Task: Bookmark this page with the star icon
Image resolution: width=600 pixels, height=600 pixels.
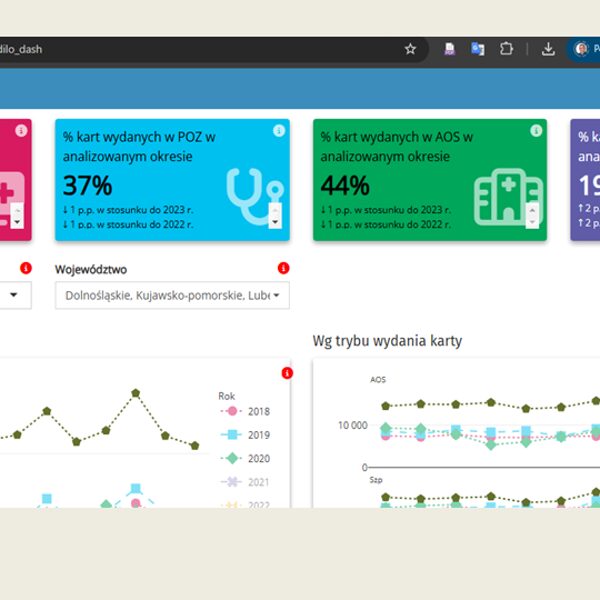Action: tap(410, 49)
